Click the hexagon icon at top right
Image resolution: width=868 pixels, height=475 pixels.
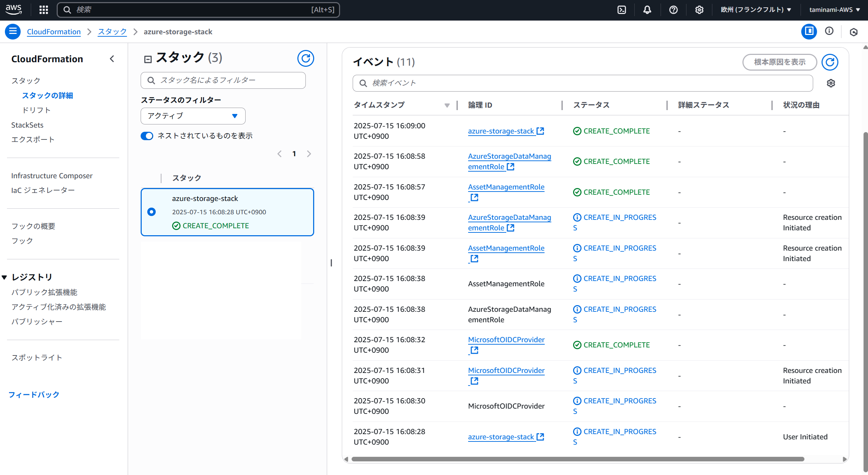(x=854, y=32)
